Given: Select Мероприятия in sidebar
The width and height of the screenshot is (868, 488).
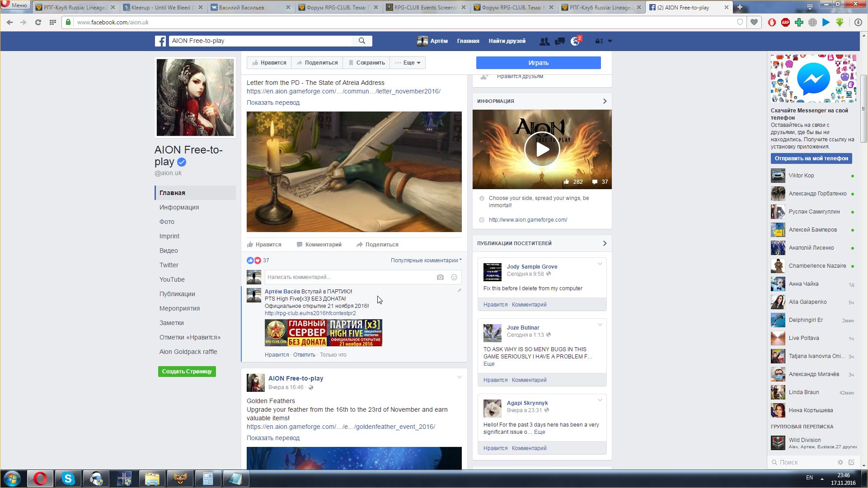Looking at the screenshot, I should [179, 308].
